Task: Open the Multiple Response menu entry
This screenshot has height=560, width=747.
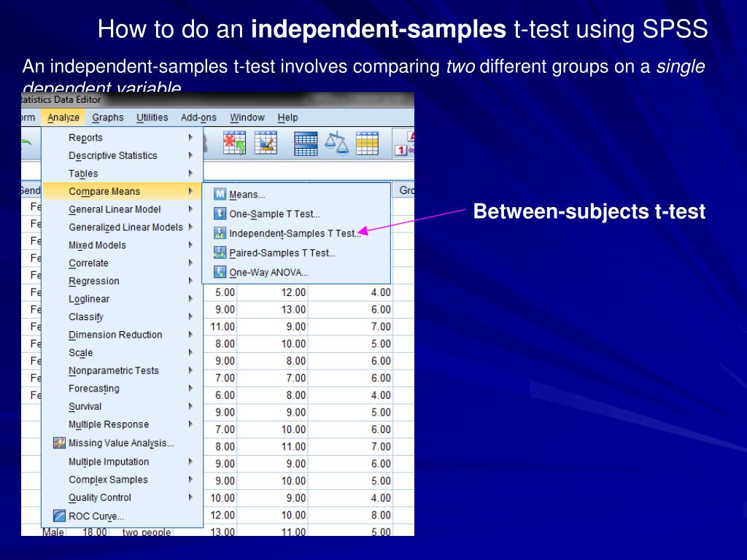Action: [123, 424]
